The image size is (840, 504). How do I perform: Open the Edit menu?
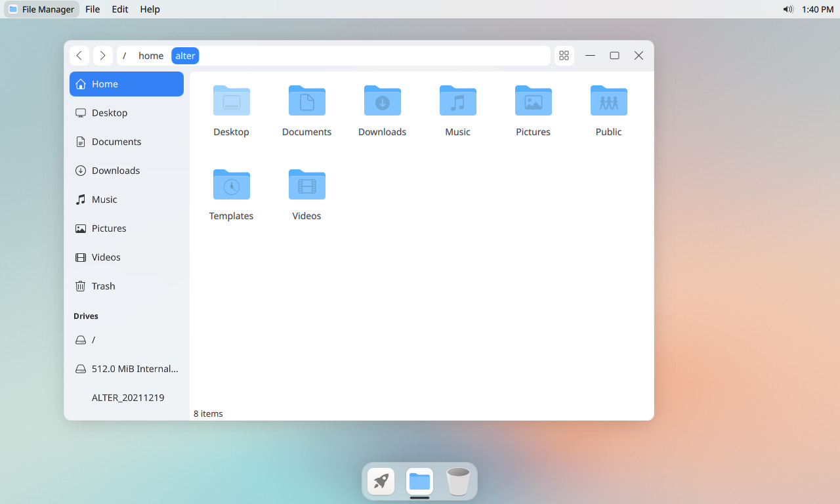pos(120,9)
